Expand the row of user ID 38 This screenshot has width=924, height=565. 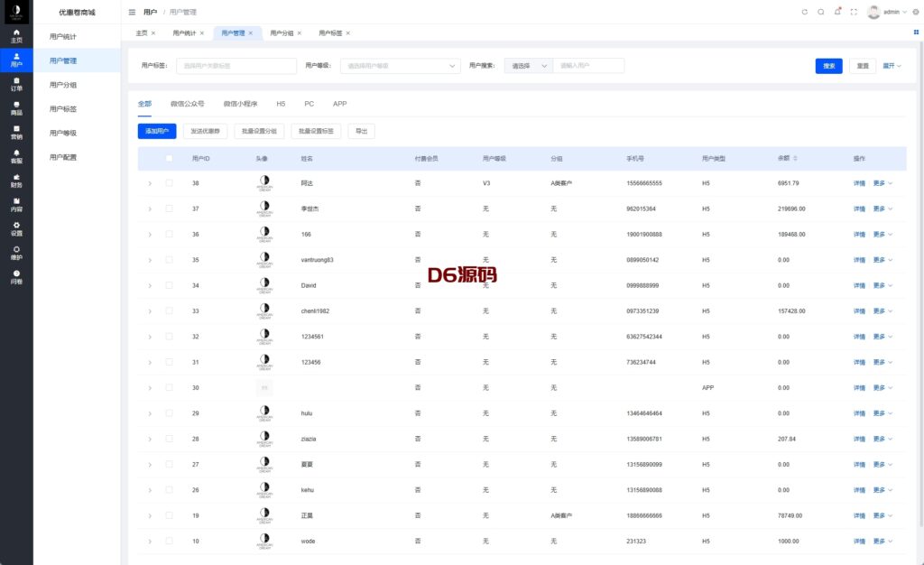tap(150, 183)
